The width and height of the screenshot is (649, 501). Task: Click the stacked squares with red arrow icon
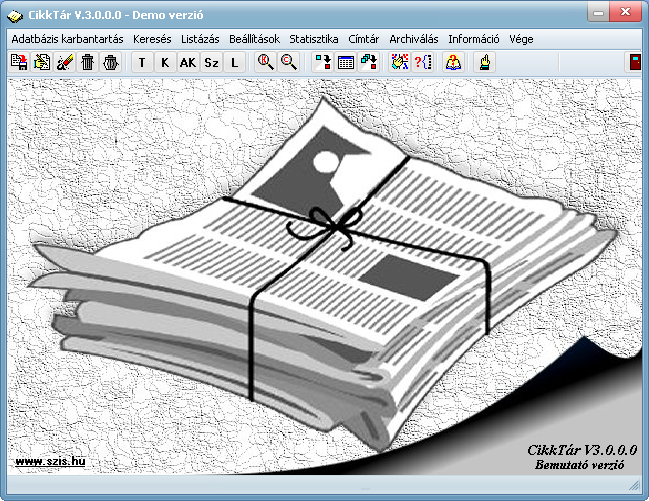(x=368, y=63)
